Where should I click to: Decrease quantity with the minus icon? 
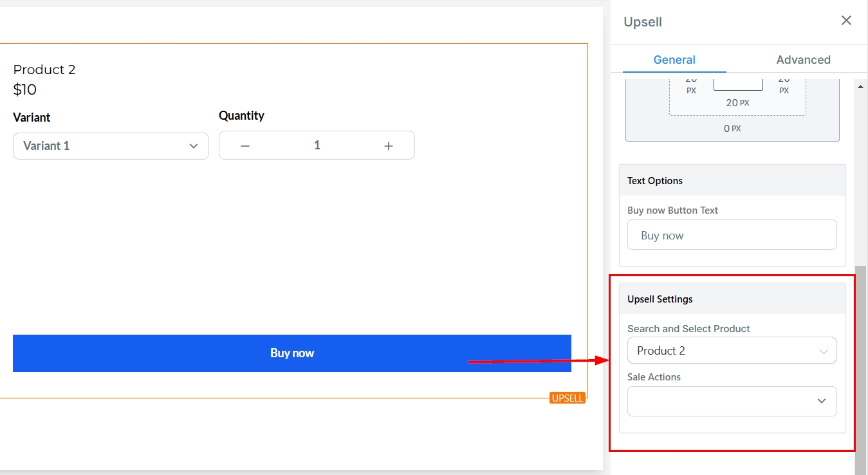(x=245, y=146)
